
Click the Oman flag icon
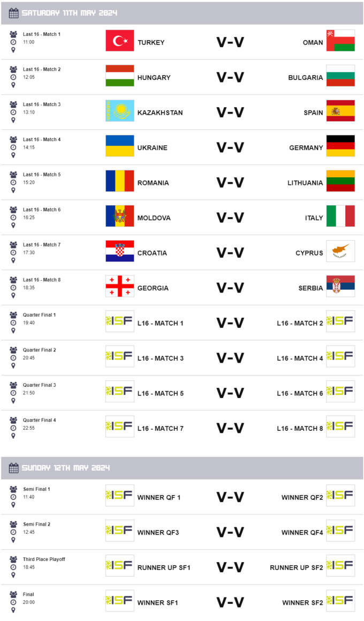coord(340,41)
